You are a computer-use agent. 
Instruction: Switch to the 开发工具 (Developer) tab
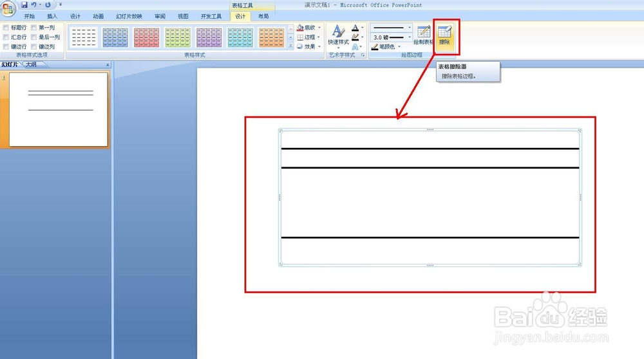click(x=211, y=17)
